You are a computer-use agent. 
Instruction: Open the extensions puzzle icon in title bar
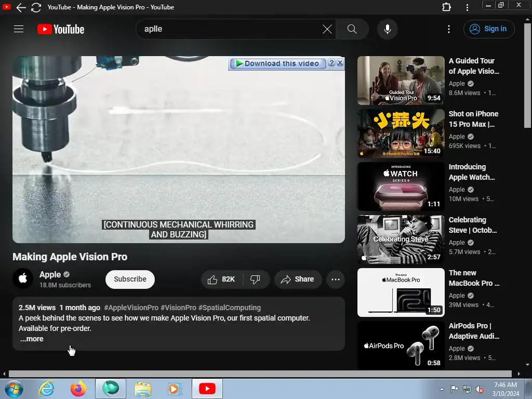coord(446,7)
